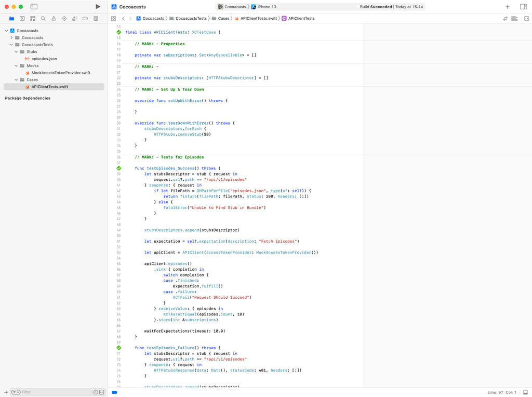Viewport: 532px width, 397px height.
Task: Run the testEpisodes_Success test via its gutter checkmark
Action: [x=118, y=168]
